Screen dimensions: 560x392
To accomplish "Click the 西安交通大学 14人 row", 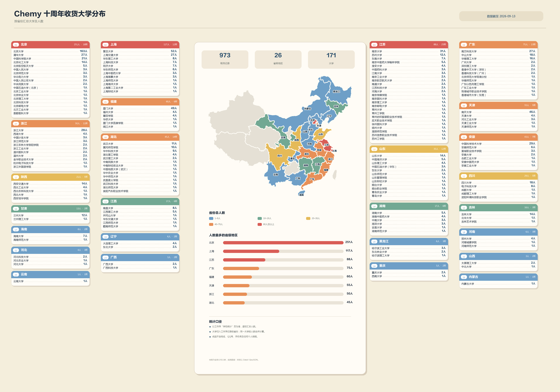I will click(x=50, y=184).
